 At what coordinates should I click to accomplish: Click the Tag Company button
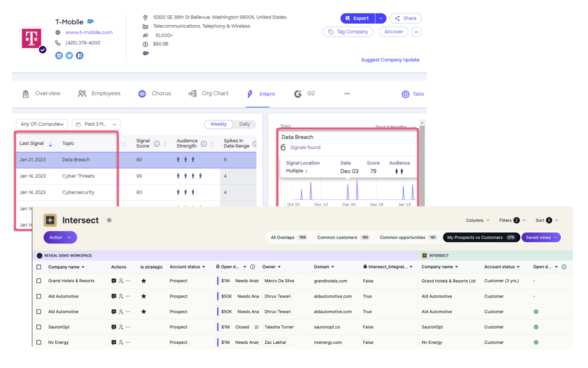click(348, 32)
